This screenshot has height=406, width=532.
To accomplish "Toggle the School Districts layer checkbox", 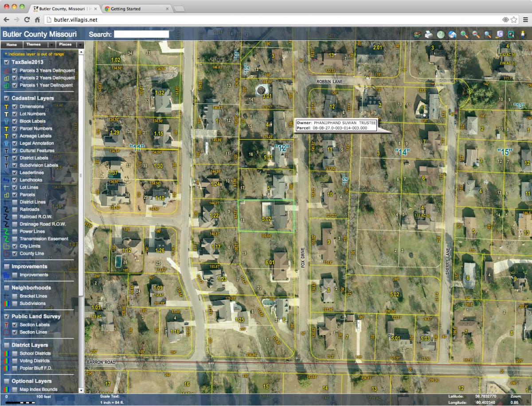I will point(15,354).
